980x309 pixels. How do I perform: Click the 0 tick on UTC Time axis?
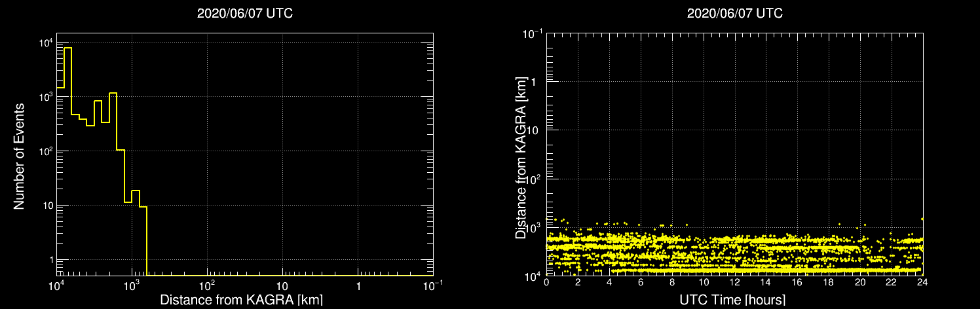click(x=546, y=282)
